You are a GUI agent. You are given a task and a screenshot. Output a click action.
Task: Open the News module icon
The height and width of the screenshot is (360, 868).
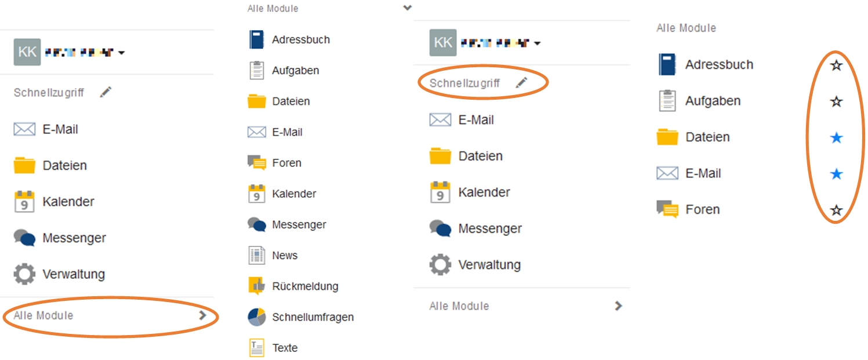(257, 255)
